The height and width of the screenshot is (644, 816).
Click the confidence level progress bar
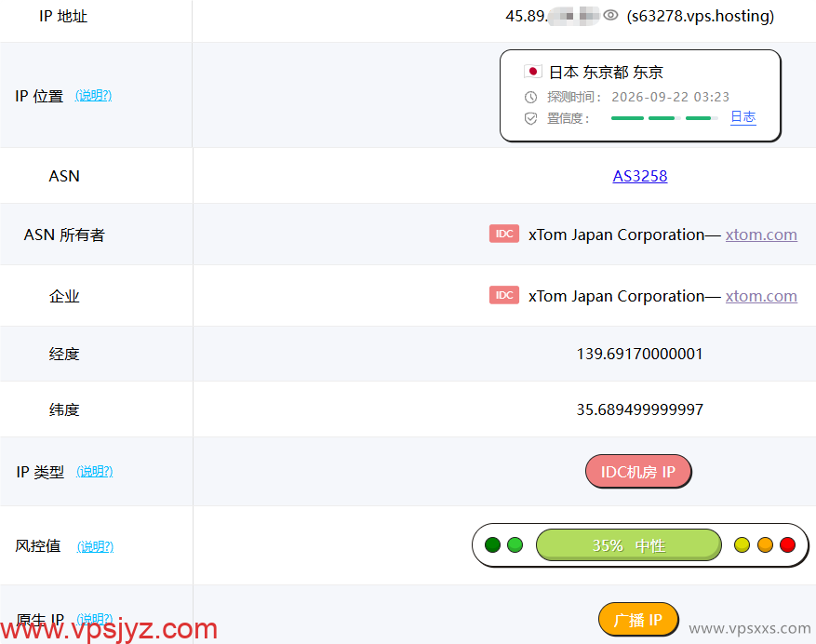tap(664, 119)
